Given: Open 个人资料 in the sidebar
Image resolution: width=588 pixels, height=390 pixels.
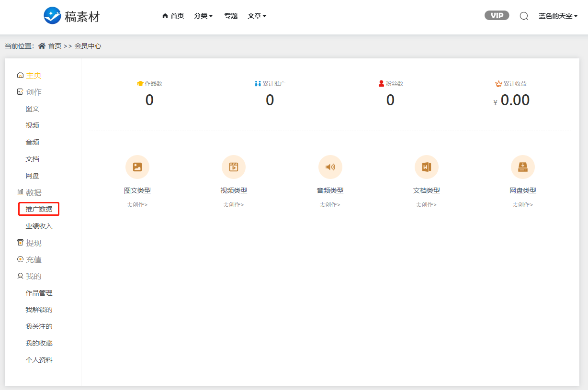Looking at the screenshot, I should pyautogui.click(x=39, y=360).
